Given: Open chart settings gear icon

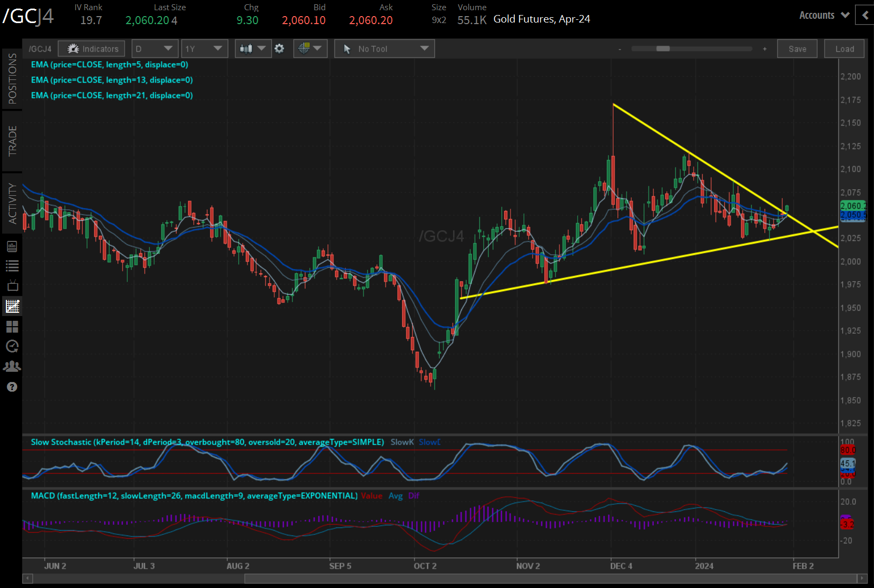Looking at the screenshot, I should pos(279,49).
